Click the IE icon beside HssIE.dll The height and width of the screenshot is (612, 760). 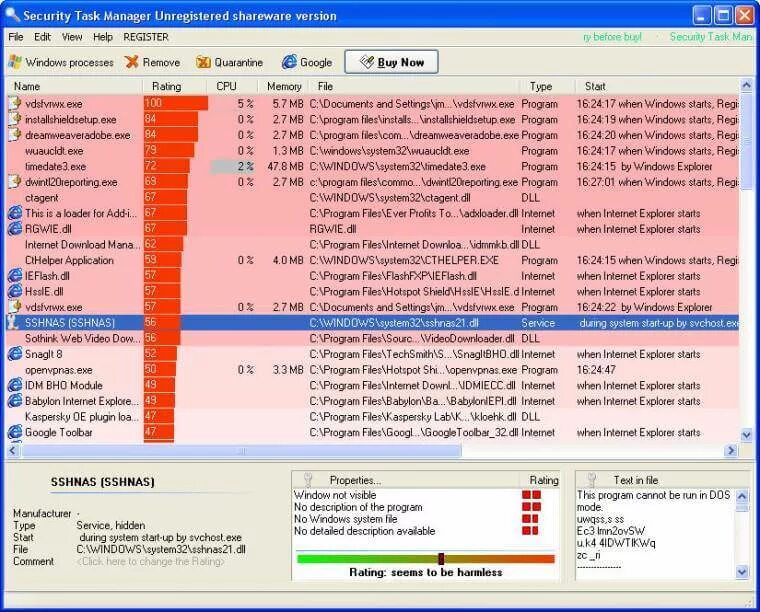tap(15, 291)
